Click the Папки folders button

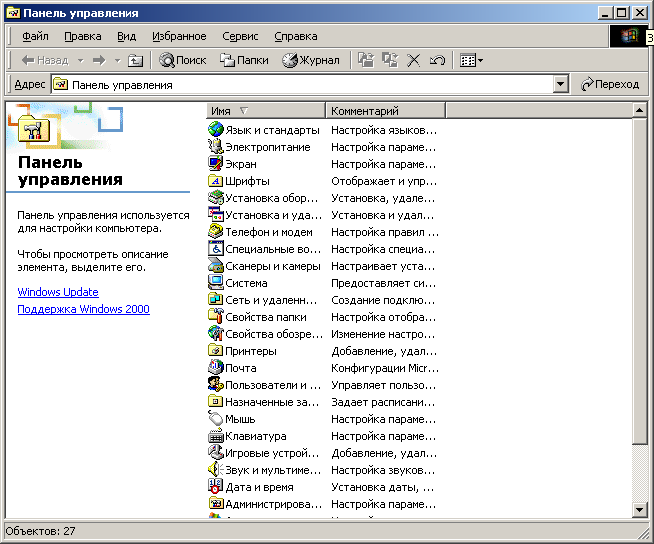click(244, 60)
